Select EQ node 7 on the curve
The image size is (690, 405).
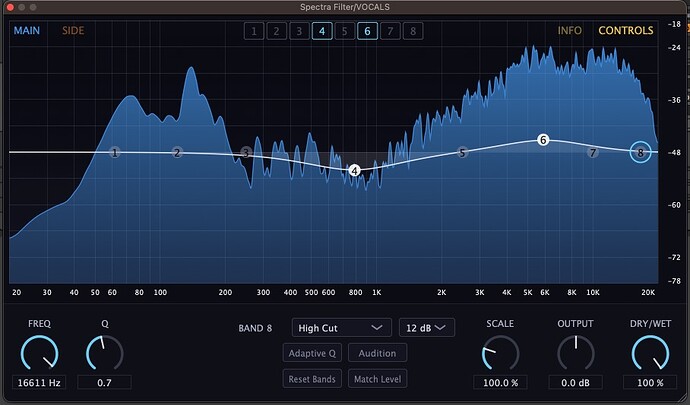593,153
